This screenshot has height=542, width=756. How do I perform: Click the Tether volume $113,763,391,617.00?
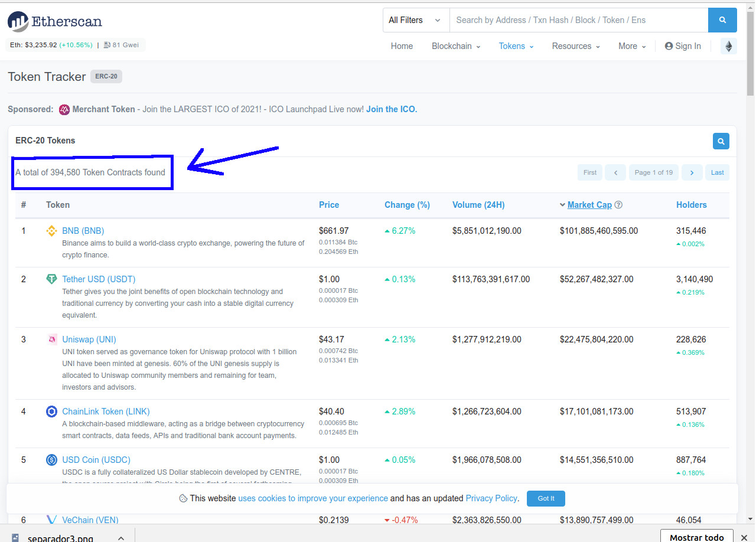491,279
